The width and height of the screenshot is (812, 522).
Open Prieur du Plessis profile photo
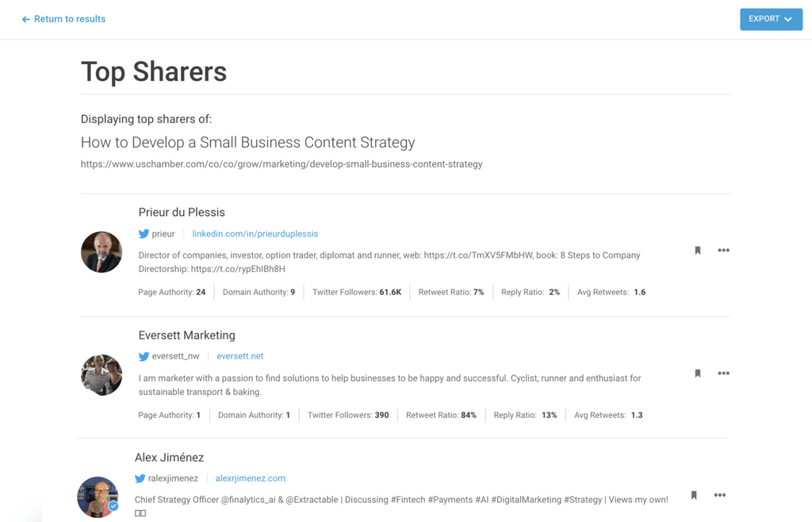point(101,251)
